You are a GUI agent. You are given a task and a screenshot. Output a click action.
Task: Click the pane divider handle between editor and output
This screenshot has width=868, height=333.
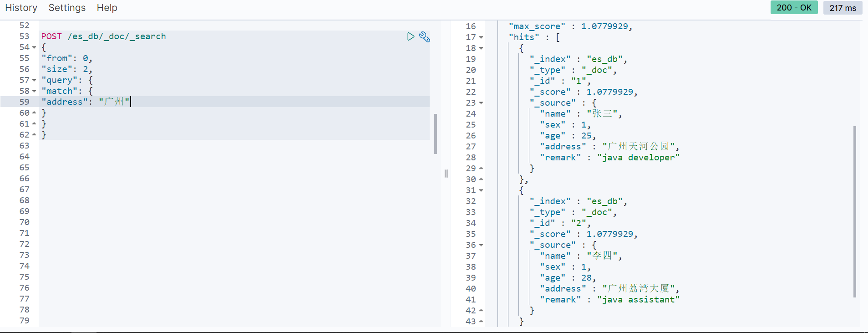446,174
